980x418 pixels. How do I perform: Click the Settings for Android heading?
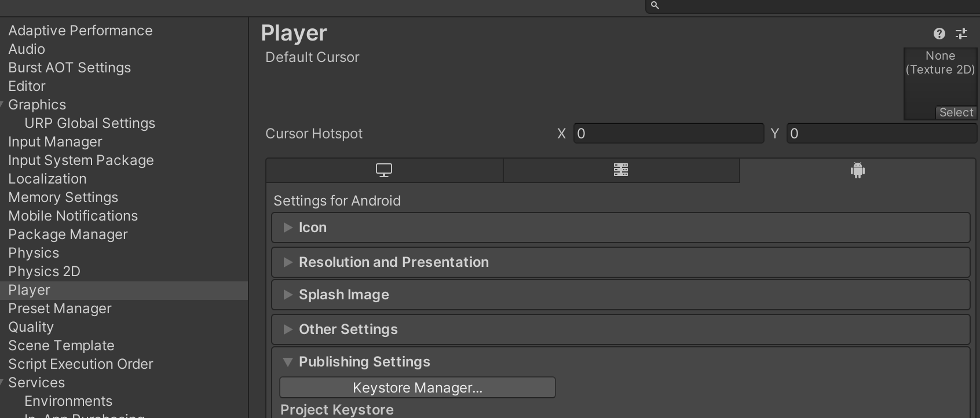[337, 201]
